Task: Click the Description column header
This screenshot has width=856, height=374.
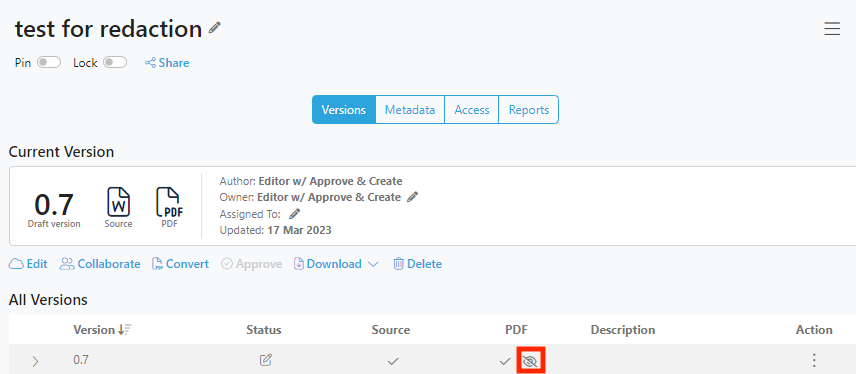Action: click(623, 330)
